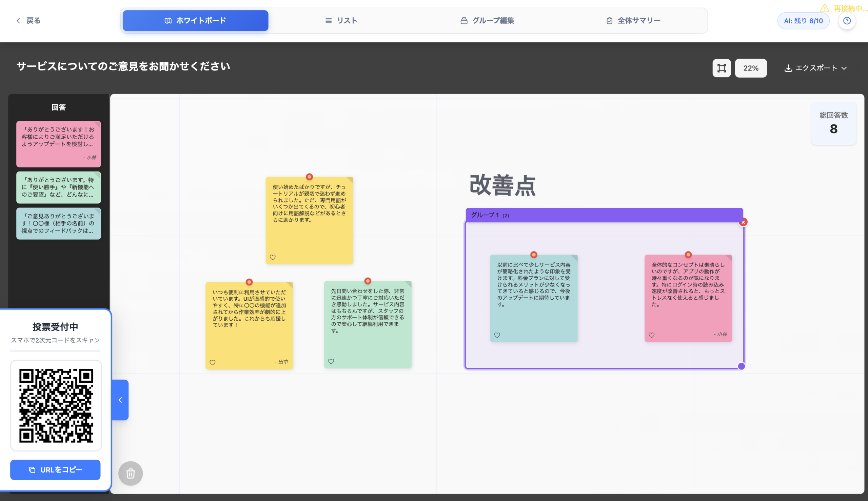Toggle the heart on the teal note in グループ1

(497, 335)
